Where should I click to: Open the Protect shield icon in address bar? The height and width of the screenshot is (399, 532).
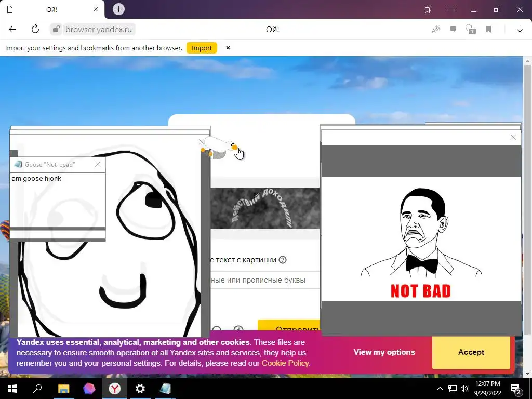pyautogui.click(x=471, y=30)
